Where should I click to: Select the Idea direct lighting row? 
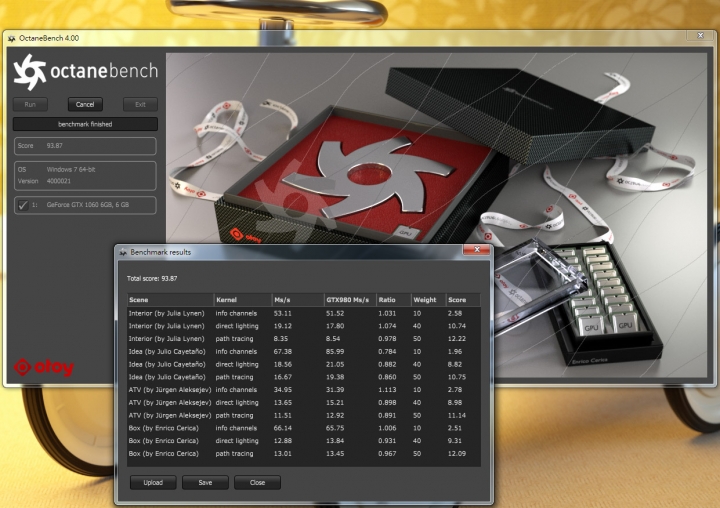[304, 364]
